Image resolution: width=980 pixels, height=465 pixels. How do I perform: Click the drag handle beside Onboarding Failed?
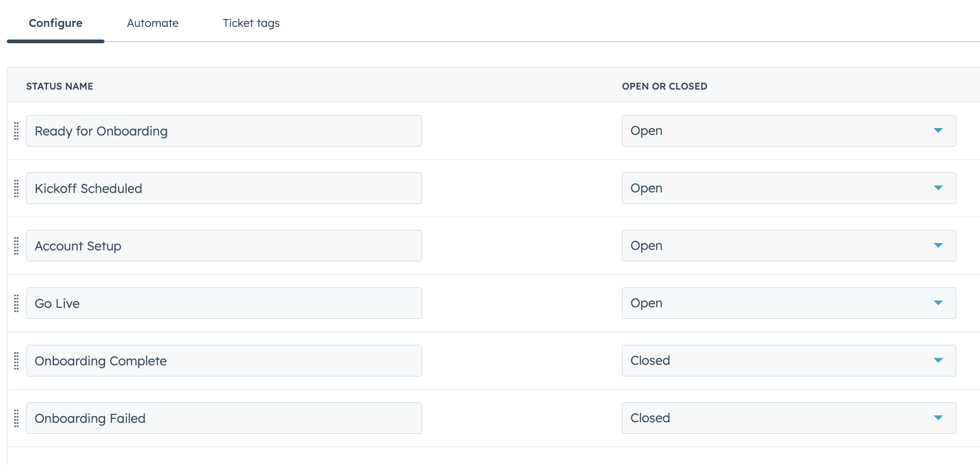tap(16, 419)
